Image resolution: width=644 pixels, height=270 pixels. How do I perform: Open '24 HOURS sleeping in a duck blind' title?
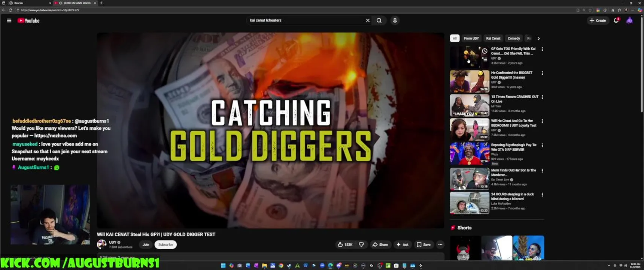pos(513,196)
